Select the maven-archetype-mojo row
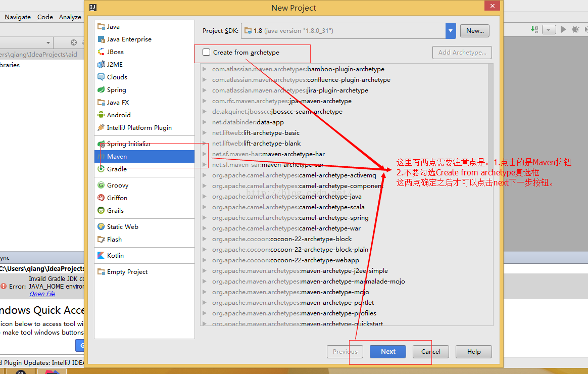The height and width of the screenshot is (374, 588). [345, 292]
